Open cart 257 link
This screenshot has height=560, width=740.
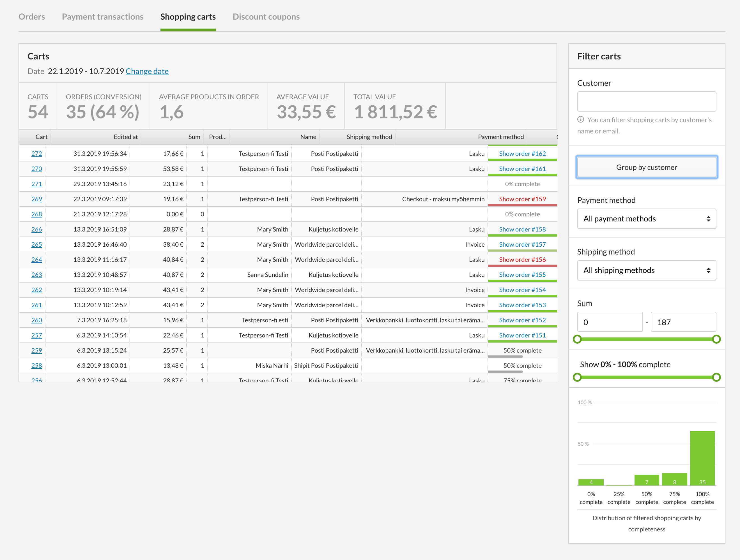(37, 335)
